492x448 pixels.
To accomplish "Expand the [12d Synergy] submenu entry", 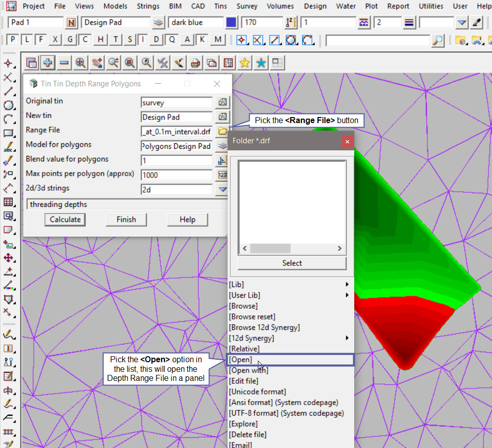I will (290, 338).
